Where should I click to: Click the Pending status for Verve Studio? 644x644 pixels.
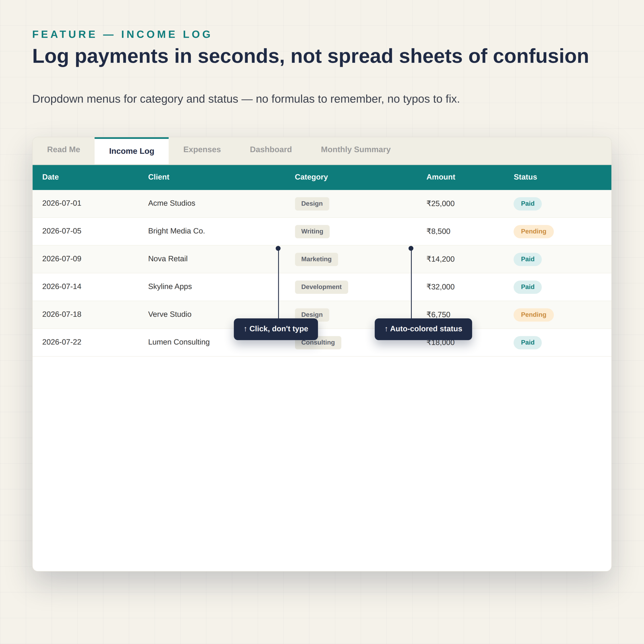[x=533, y=315]
